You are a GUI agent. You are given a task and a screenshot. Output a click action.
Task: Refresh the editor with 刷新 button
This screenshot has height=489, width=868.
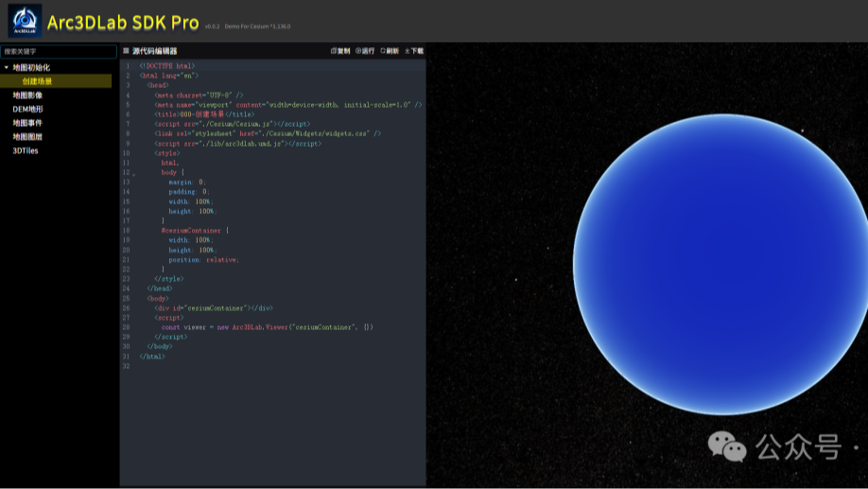coord(390,51)
